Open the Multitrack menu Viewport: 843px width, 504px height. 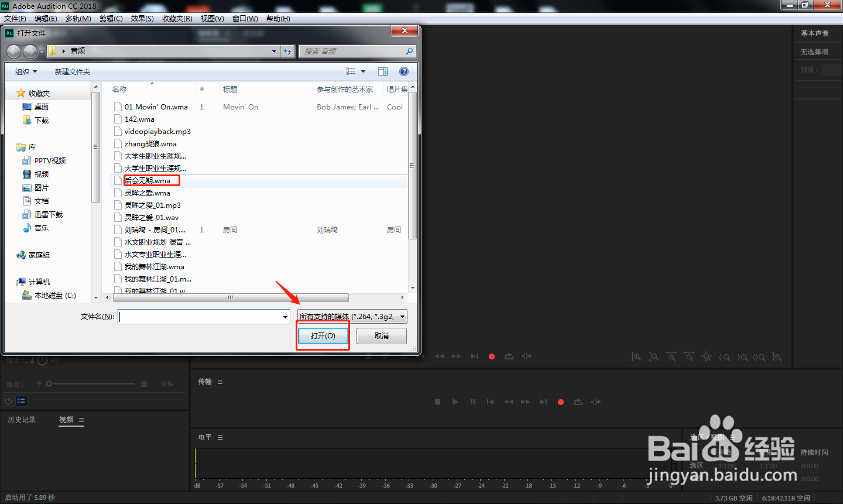pos(78,19)
